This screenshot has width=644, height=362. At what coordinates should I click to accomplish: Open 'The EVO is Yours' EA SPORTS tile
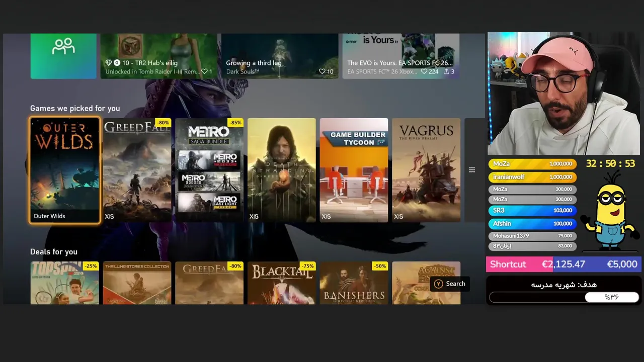(x=401, y=56)
